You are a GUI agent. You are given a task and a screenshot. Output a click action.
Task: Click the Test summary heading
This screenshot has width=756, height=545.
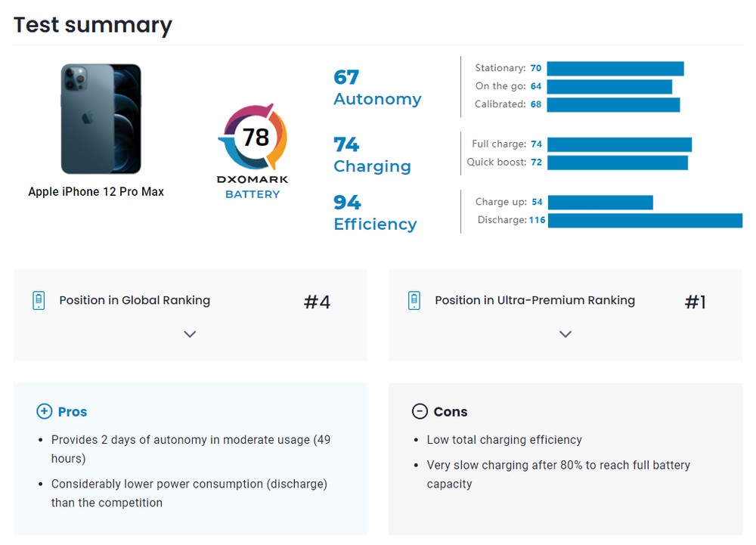point(93,25)
